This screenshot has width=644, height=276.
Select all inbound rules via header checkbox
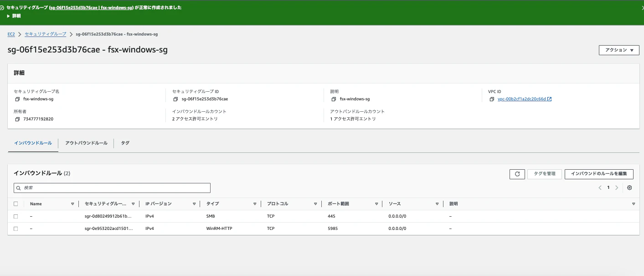click(x=15, y=203)
